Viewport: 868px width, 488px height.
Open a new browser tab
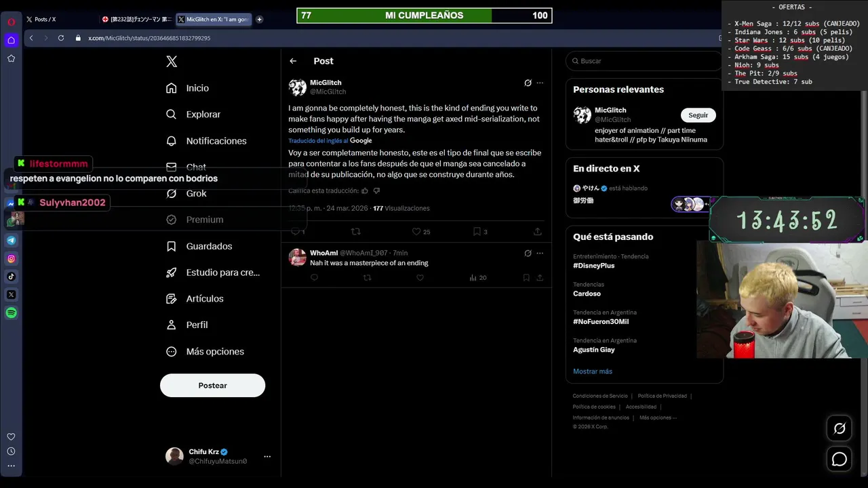pyautogui.click(x=259, y=20)
